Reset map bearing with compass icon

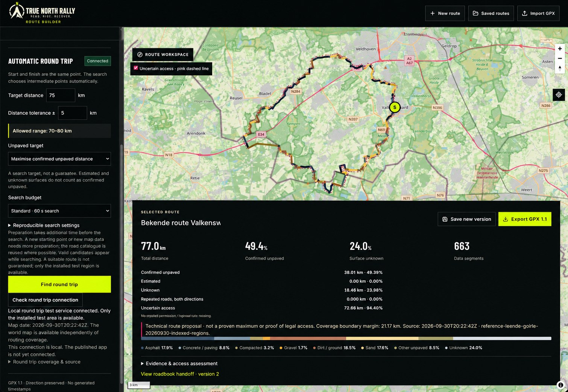[x=560, y=68]
